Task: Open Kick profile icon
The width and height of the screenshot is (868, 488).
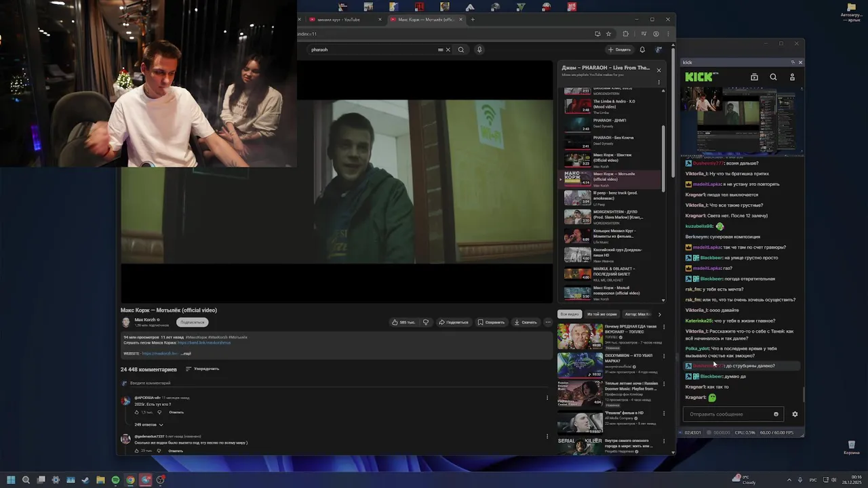Action: pyautogui.click(x=792, y=77)
